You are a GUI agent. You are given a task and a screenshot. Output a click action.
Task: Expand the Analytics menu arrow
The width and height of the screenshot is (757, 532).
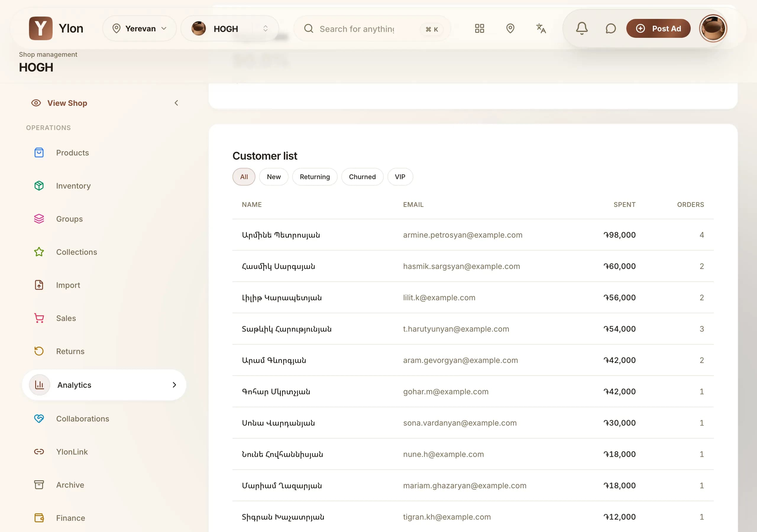coord(174,385)
